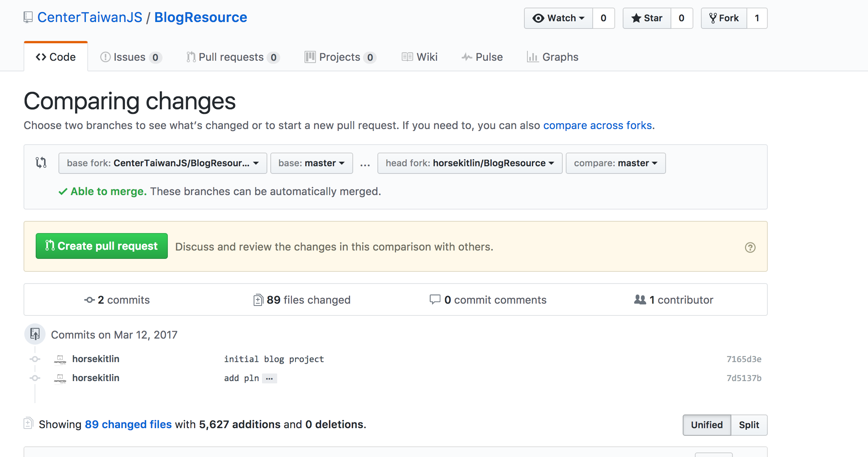The image size is (868, 457).
Task: Click the push icon beside Commits date
Action: pos(35,334)
